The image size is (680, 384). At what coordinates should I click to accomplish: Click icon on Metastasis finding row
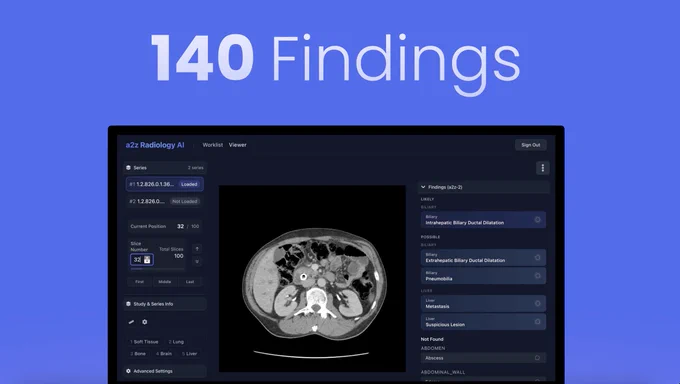(537, 303)
